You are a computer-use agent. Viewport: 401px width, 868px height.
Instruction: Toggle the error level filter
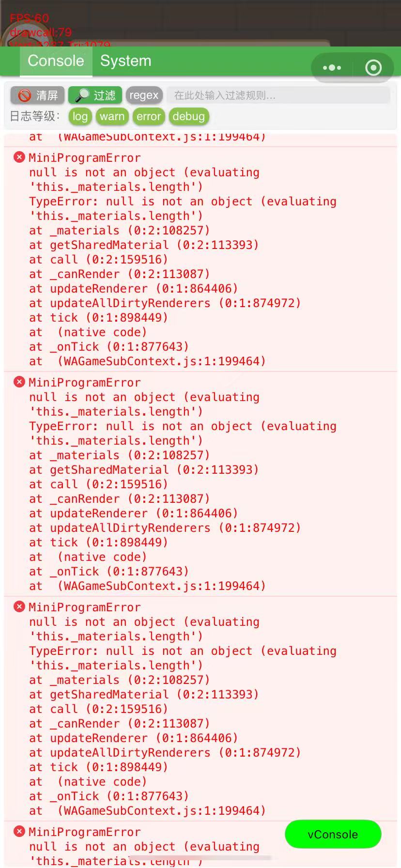pyautogui.click(x=148, y=116)
